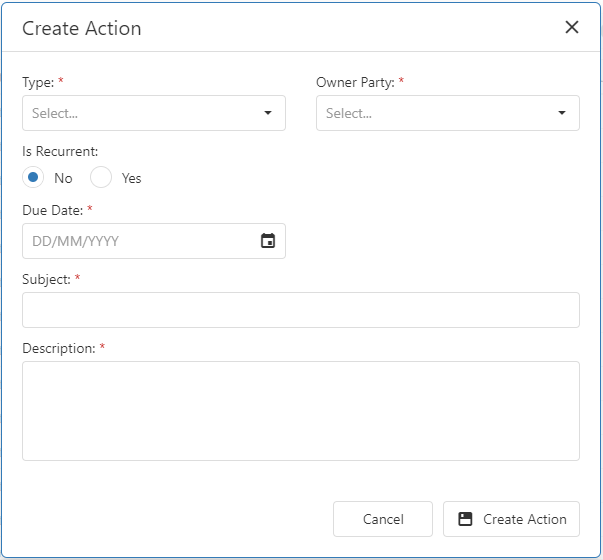Open the calendar date picker icon
Viewport: 603px width, 560px height.
pos(268,241)
